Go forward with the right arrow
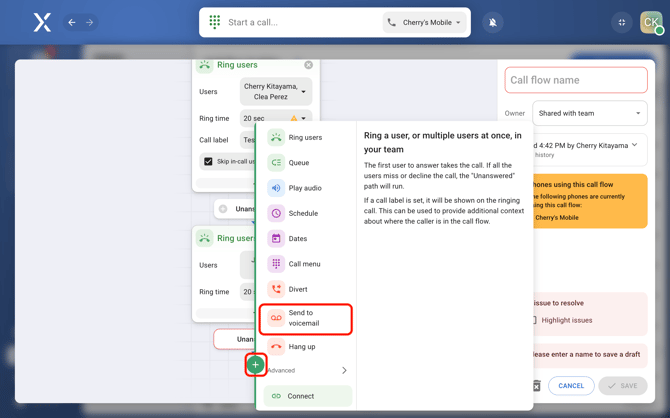This screenshot has width=670, height=418. click(x=89, y=22)
